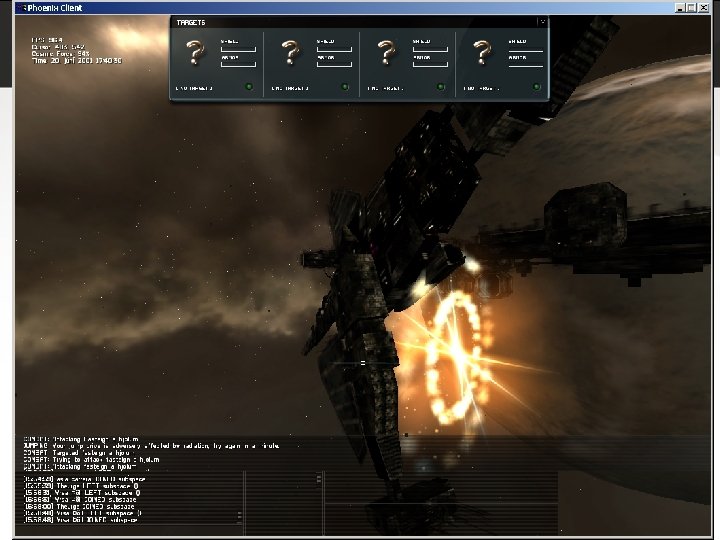
Task: Click the COMBAT Targeted log line
Action: point(80,453)
